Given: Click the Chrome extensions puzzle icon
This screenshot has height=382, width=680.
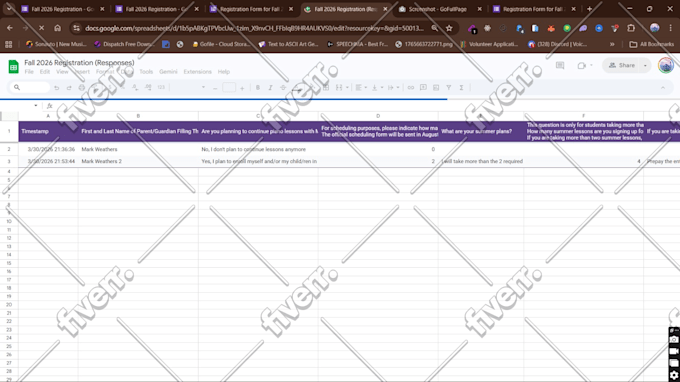Looking at the screenshot, I should point(631,28).
